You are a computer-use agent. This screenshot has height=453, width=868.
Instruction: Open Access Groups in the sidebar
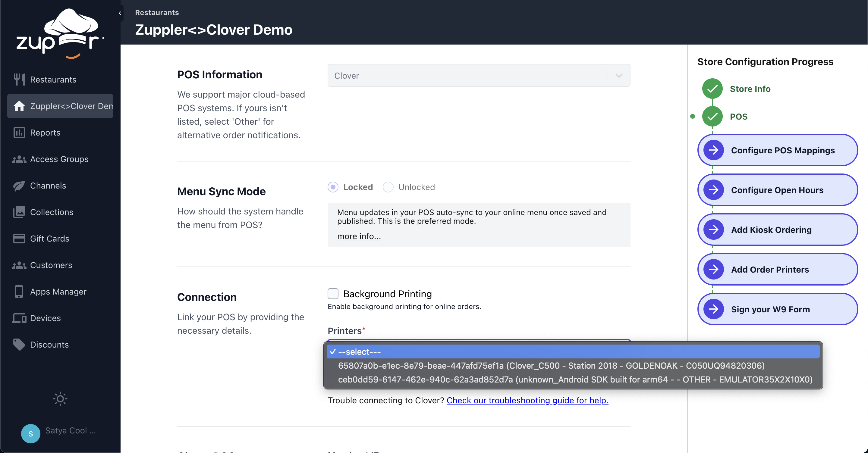(x=59, y=159)
